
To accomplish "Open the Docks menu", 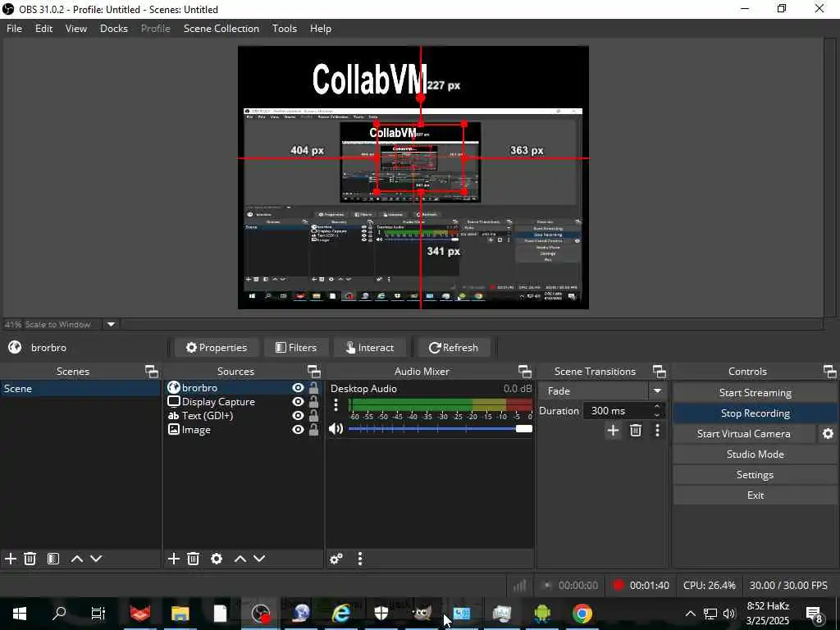I will pos(113,29).
